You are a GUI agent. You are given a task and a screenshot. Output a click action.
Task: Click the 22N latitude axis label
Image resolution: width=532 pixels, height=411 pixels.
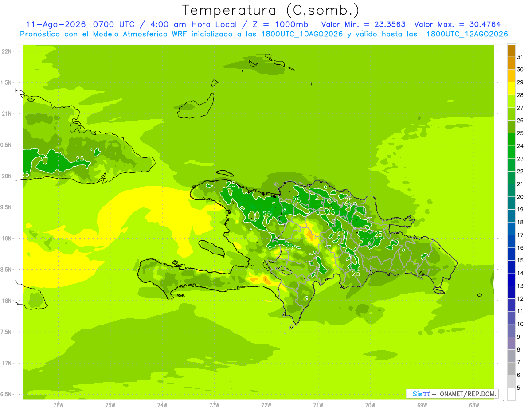7,51
